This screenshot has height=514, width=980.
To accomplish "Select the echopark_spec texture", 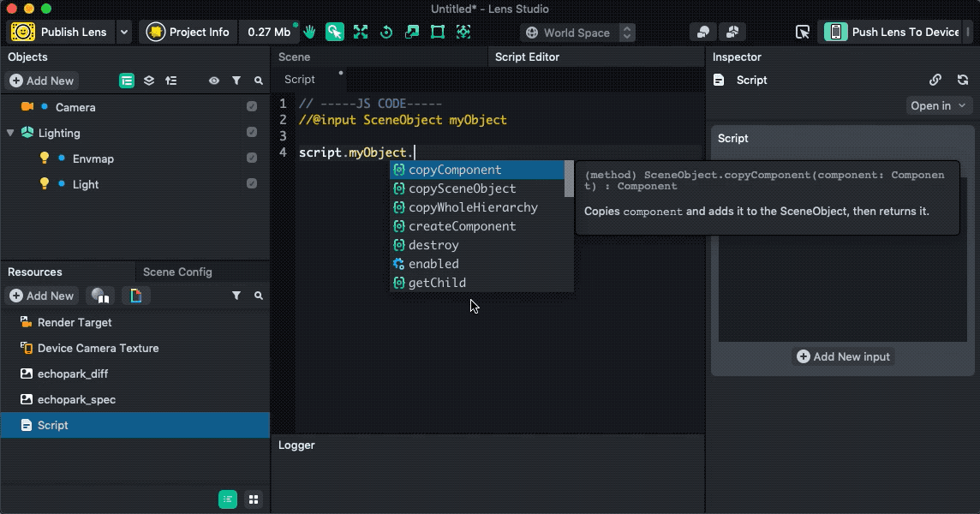I will pyautogui.click(x=76, y=399).
